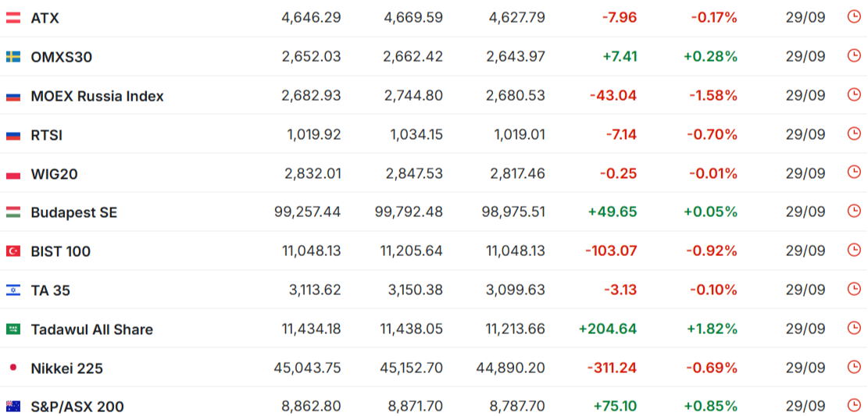868x416 pixels.
Task: Click the Australian flag beside S&P/ASX 200
Action: click(x=13, y=407)
